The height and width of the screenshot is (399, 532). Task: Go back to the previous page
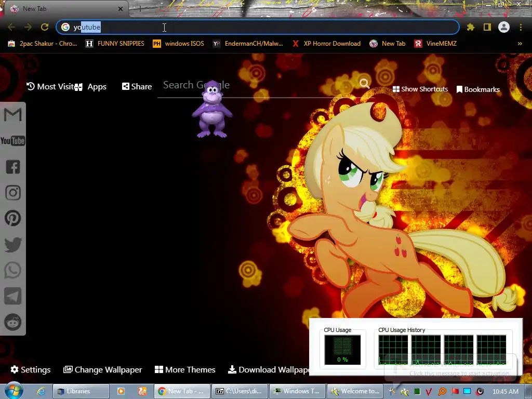point(11,27)
